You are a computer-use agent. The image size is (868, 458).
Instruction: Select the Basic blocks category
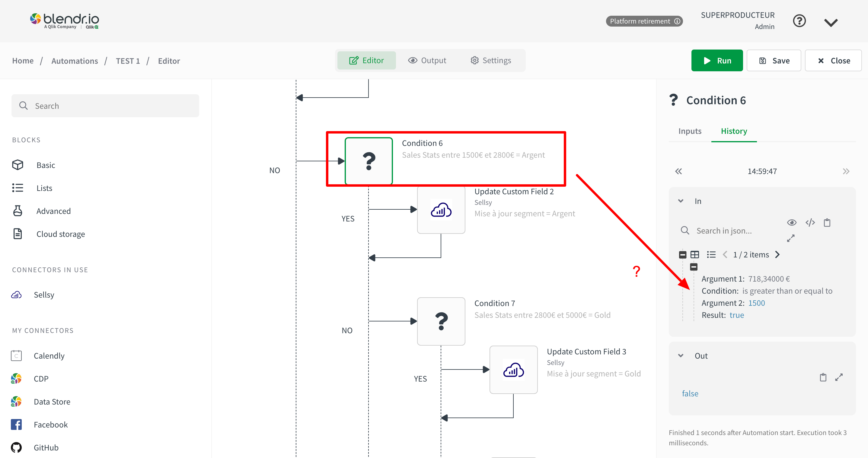pyautogui.click(x=46, y=165)
